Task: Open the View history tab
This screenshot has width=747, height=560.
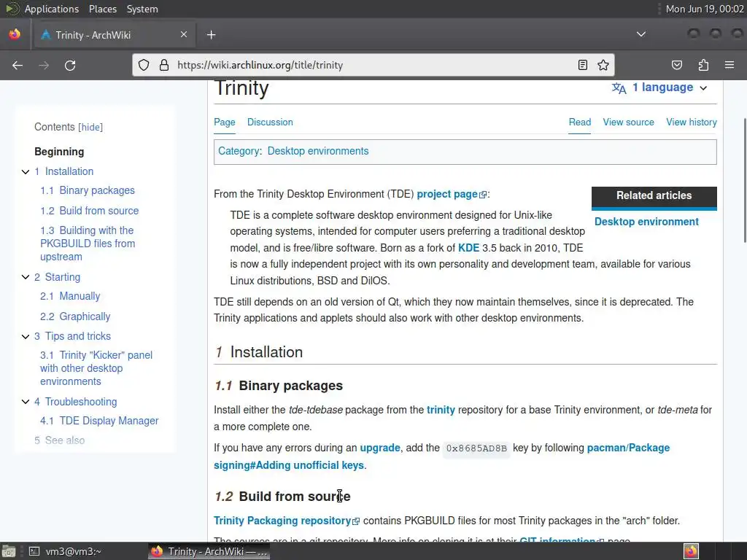Action: click(692, 122)
